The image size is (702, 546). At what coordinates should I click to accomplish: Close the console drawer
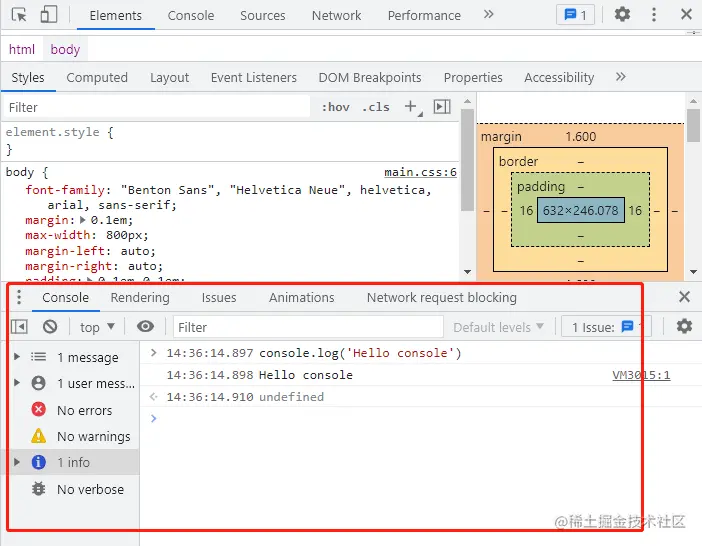684,296
